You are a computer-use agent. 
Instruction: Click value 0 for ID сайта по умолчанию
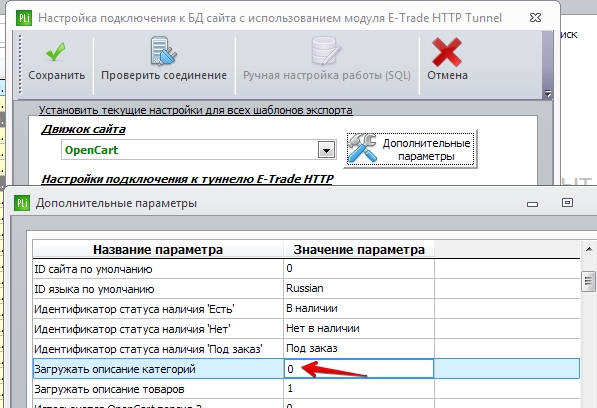[x=359, y=269]
